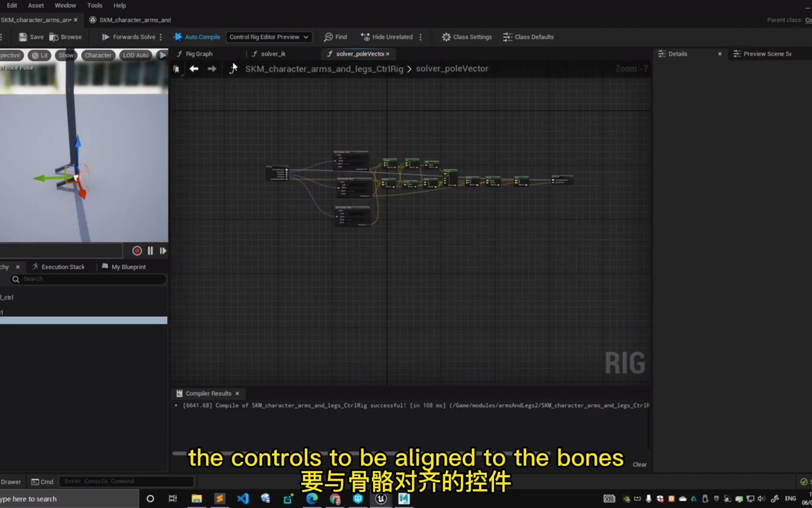Toggle Lit shading mode in the viewport
Screen dimensions: 812x508
pos(40,55)
